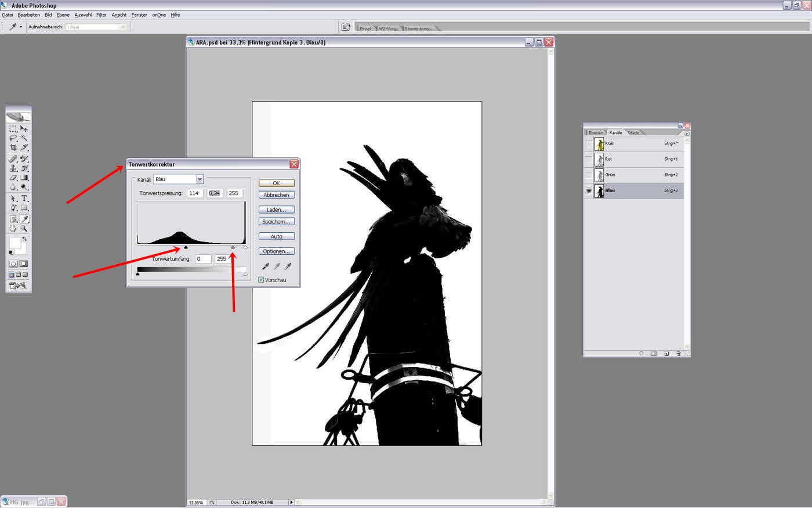Open the Channels palette flyout menu
Image resolution: width=812 pixels, height=508 pixels.
pyautogui.click(x=687, y=133)
